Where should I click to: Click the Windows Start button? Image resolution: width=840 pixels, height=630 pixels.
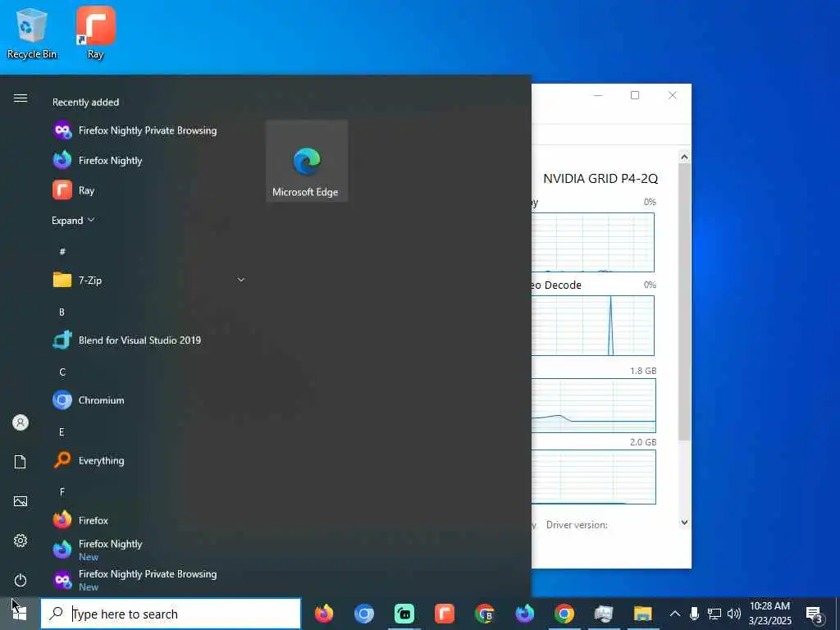tap(20, 614)
